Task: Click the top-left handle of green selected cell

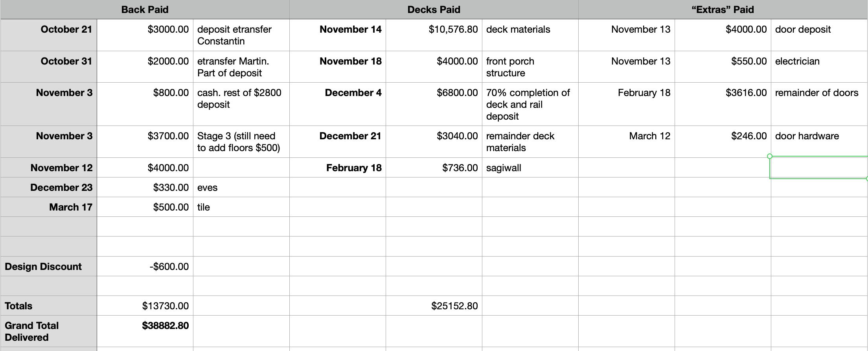Action: click(770, 156)
